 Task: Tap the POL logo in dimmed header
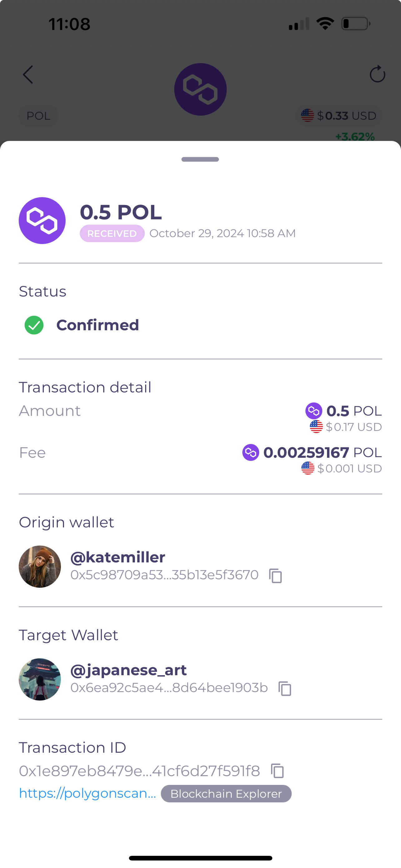click(x=200, y=89)
